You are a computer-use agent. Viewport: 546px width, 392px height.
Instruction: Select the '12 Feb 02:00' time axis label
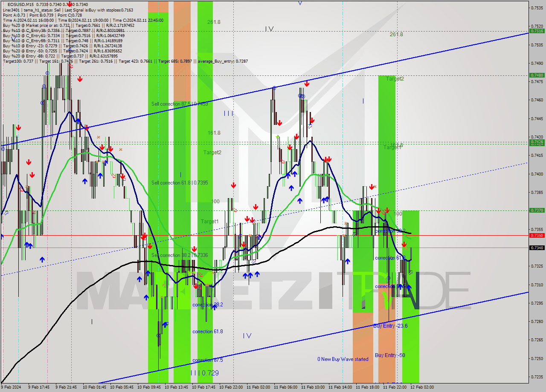coord(422,387)
